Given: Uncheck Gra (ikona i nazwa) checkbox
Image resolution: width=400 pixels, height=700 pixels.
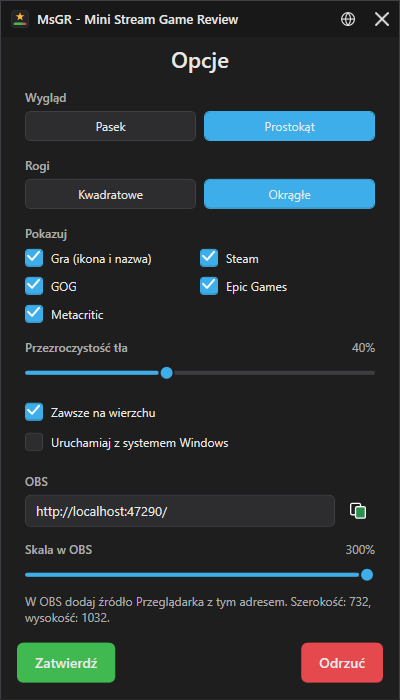Looking at the screenshot, I should click(34, 258).
